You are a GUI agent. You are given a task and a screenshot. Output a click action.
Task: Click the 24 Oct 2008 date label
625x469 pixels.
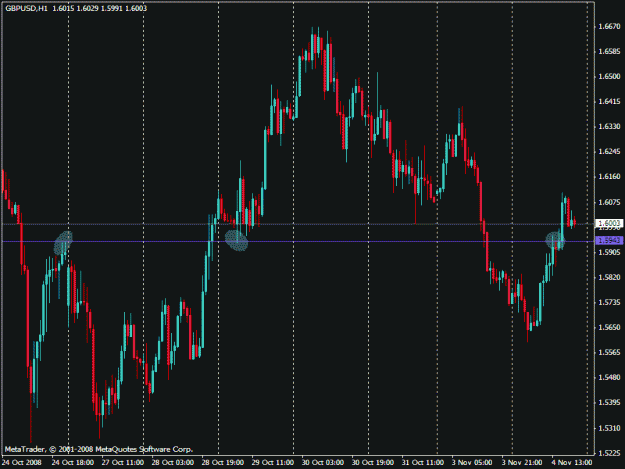coord(22,463)
